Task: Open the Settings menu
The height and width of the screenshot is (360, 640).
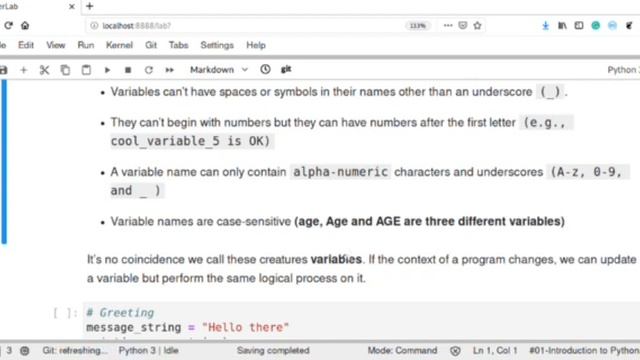Action: point(217,45)
